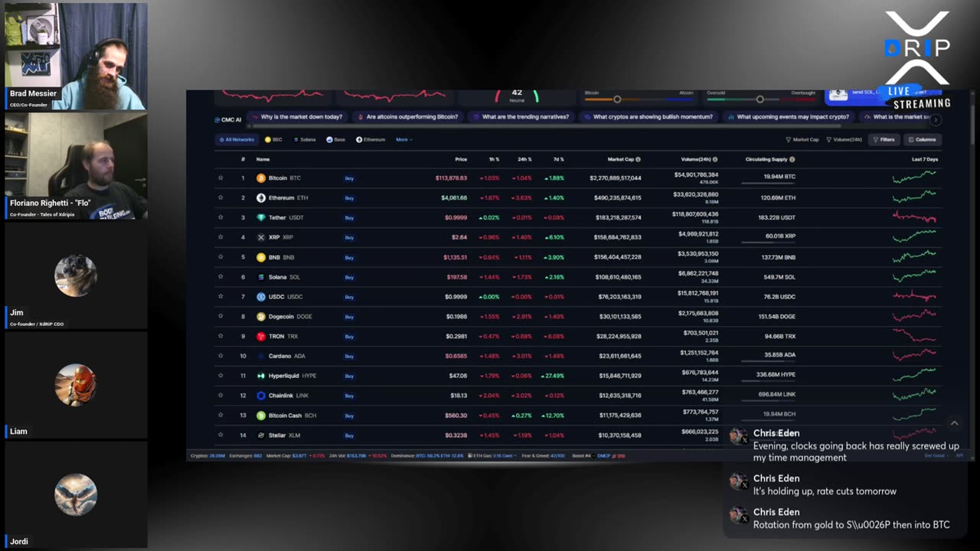The width and height of the screenshot is (980, 551).
Task: Sort by the 7d % column header
Action: pos(557,159)
